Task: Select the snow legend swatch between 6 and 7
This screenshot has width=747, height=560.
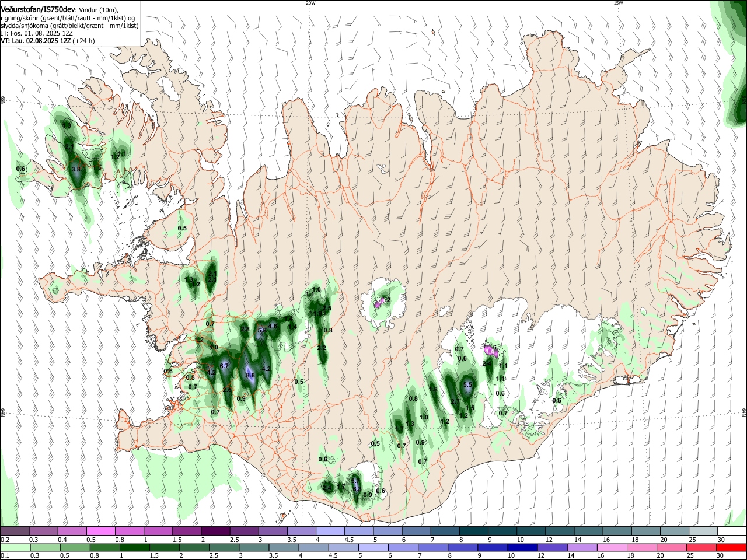Action: [416, 531]
